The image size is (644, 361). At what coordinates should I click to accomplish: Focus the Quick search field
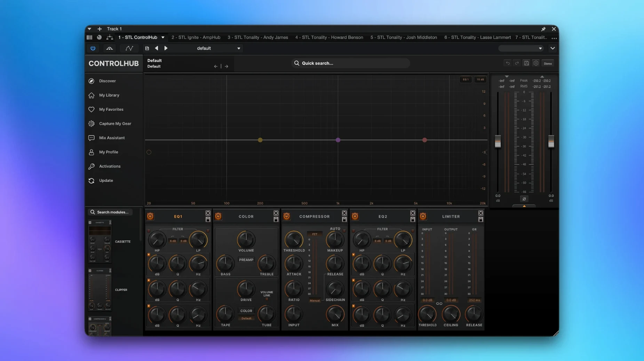point(350,63)
